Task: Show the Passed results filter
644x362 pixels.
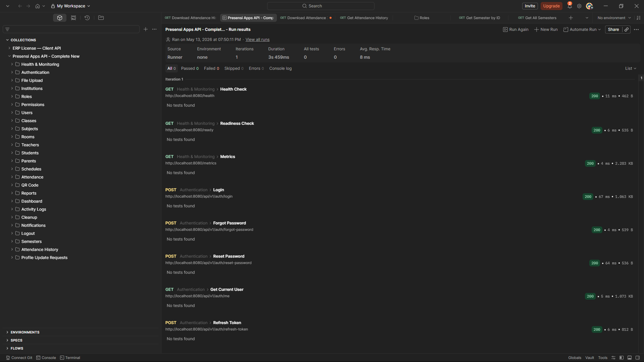Action: click(x=190, y=68)
